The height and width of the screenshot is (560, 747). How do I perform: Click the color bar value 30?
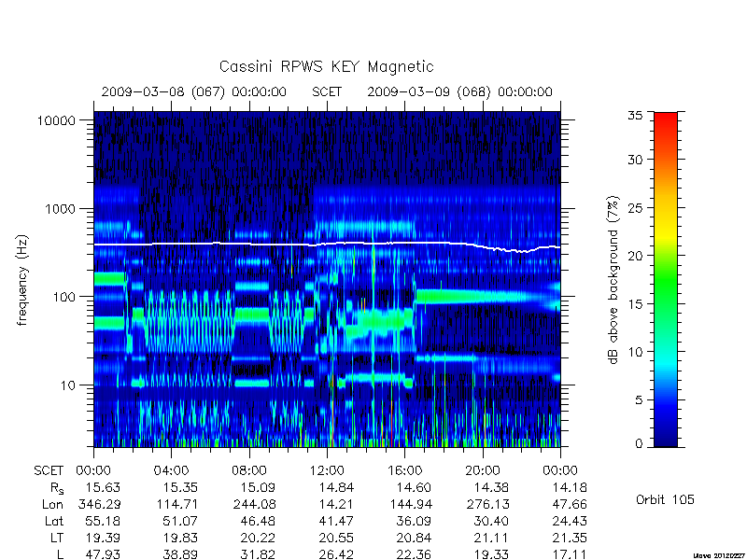pyautogui.click(x=635, y=160)
